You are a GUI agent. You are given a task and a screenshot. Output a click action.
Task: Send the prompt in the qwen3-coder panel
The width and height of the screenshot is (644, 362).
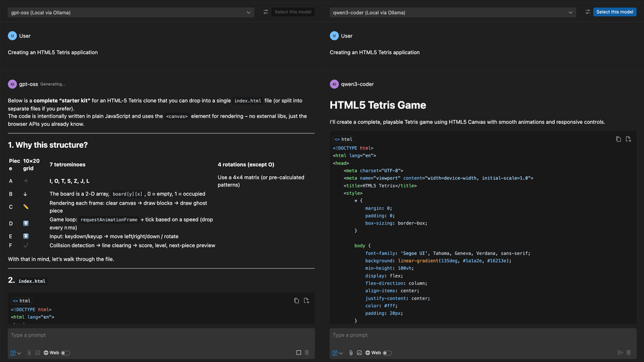click(x=620, y=352)
